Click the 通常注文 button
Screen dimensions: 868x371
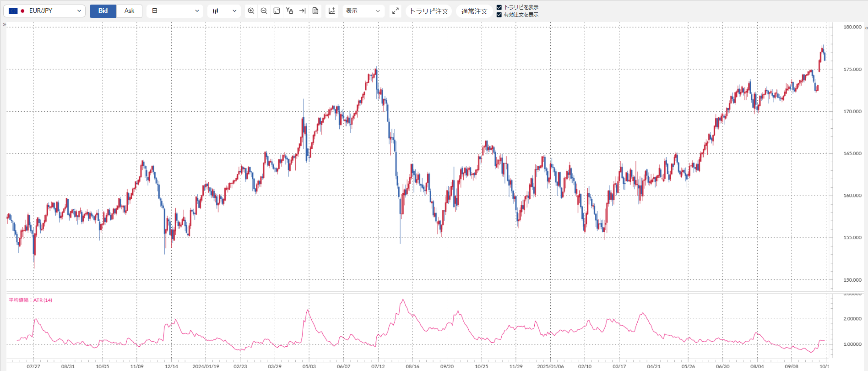(474, 11)
